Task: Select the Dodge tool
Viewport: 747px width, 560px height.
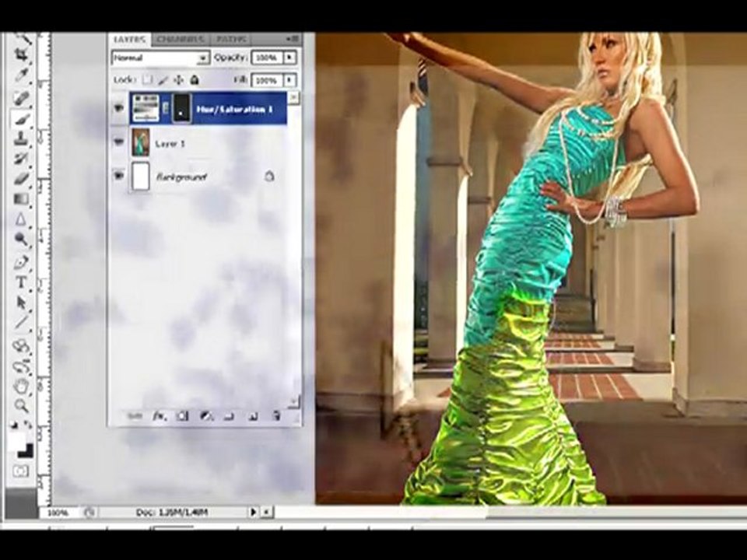Action: [x=22, y=239]
